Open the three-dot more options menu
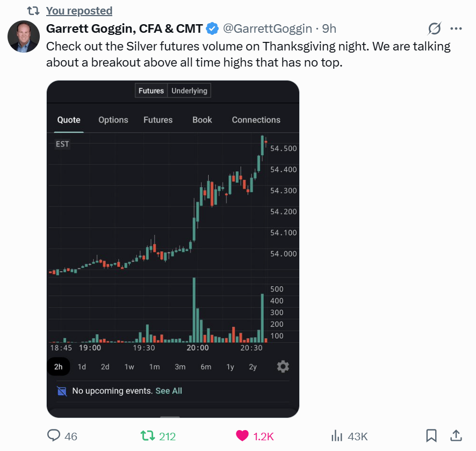 [456, 28]
